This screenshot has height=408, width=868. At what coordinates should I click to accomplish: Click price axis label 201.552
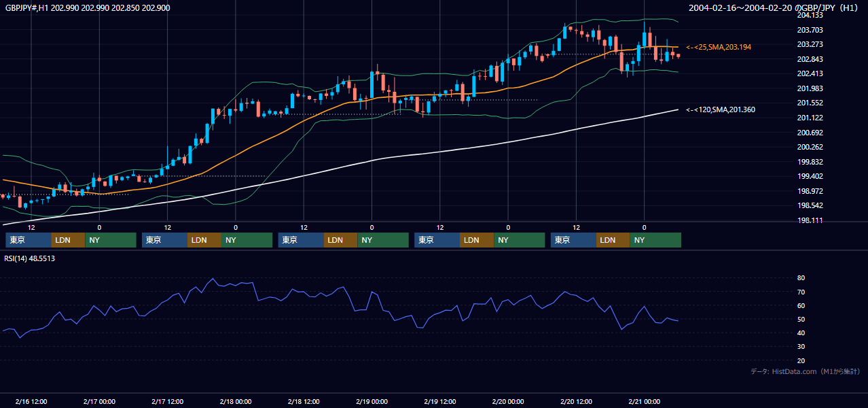coord(809,103)
